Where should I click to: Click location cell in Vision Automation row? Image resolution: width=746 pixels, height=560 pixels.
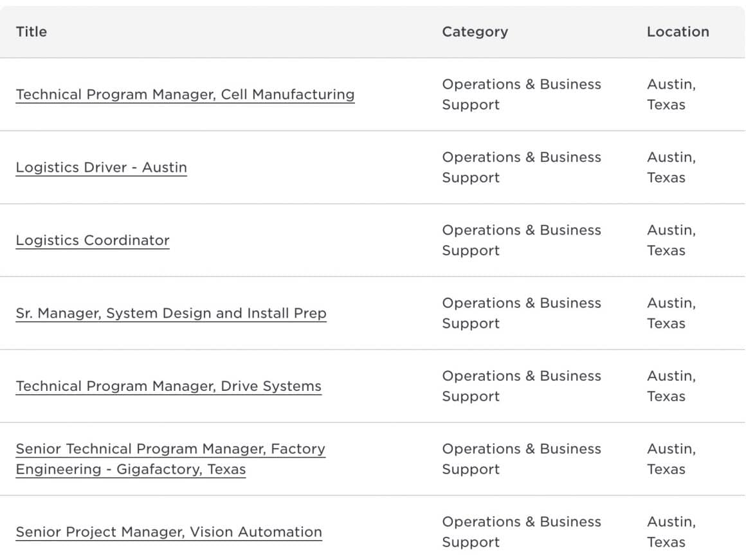point(671,532)
